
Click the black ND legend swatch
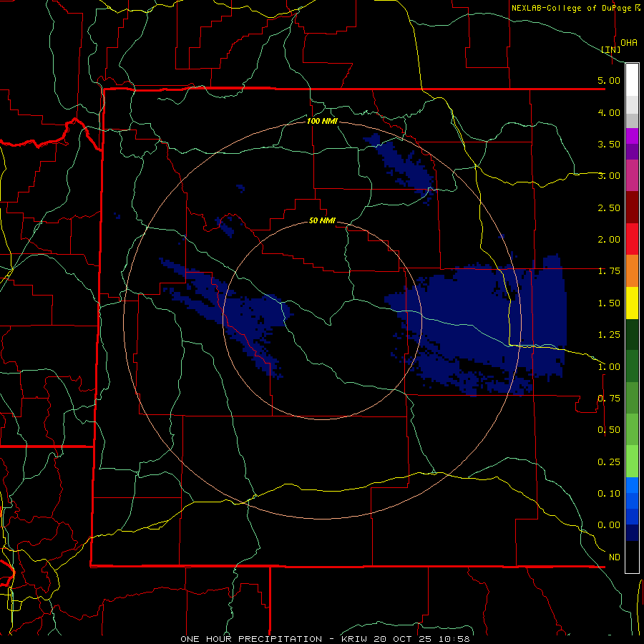632,557
